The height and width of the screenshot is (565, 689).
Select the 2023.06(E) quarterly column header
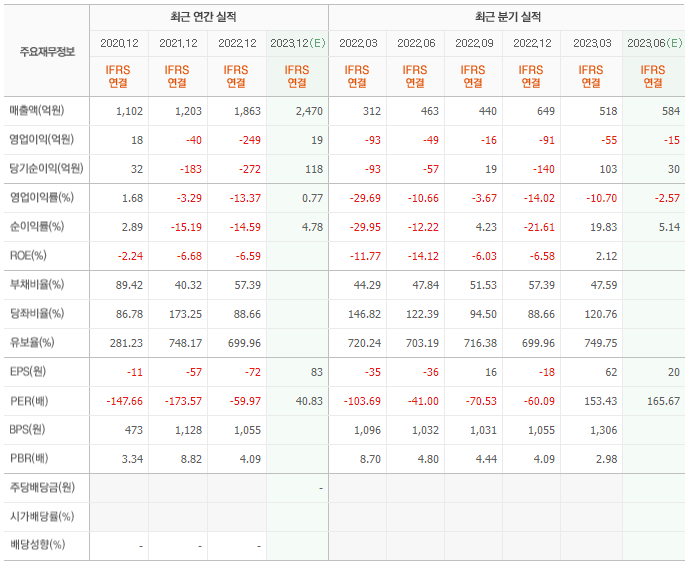654,43
